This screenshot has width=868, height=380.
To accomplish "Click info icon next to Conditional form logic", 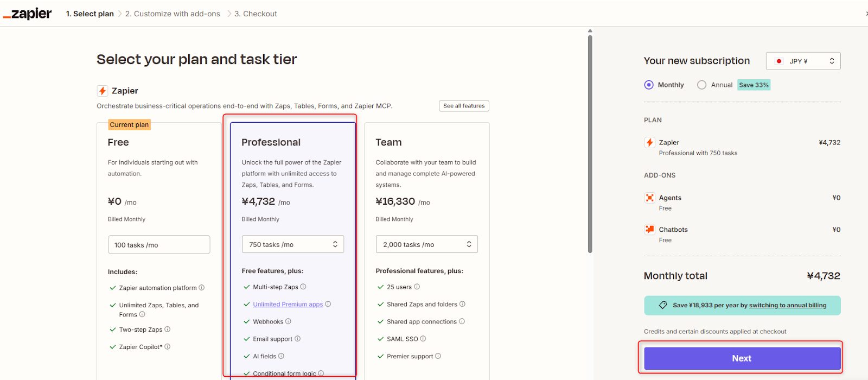I will tap(321, 373).
